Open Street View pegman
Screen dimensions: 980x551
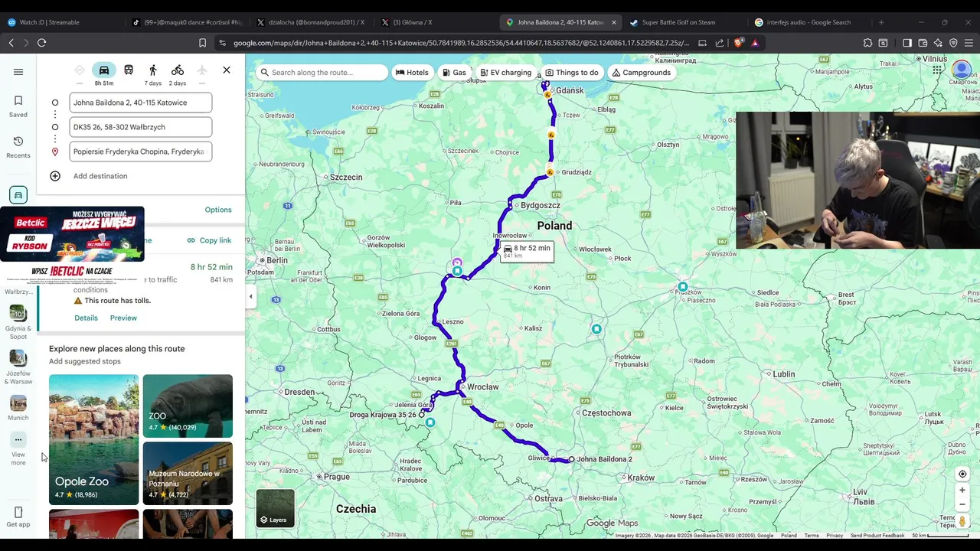click(962, 521)
